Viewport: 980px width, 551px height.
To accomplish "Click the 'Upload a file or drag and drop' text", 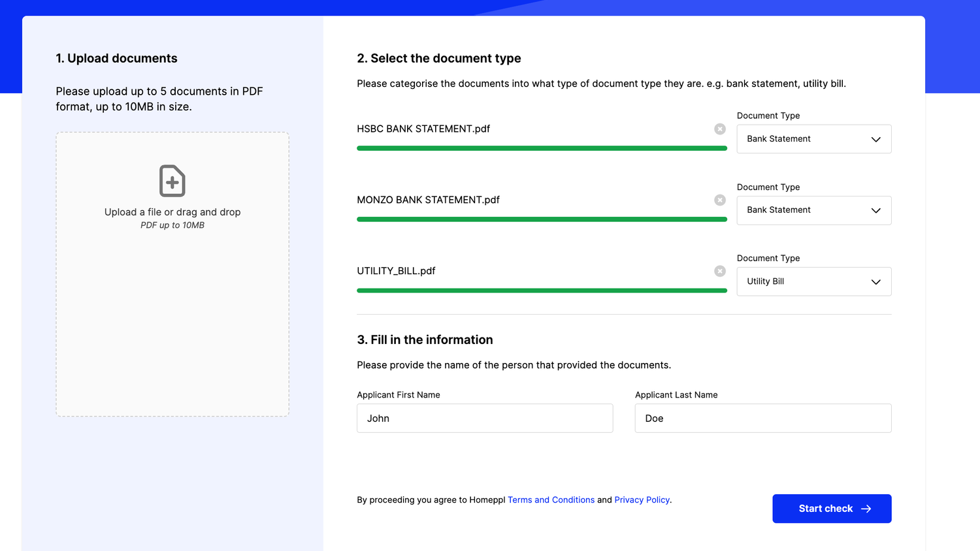I will click(172, 212).
